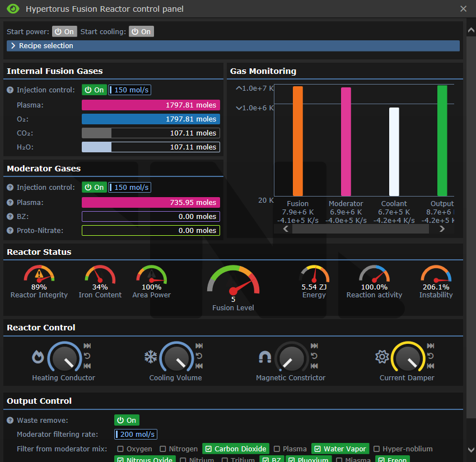Click the orange Fusion temperature bar
Viewport: 476px width, 462px height.
(298, 141)
